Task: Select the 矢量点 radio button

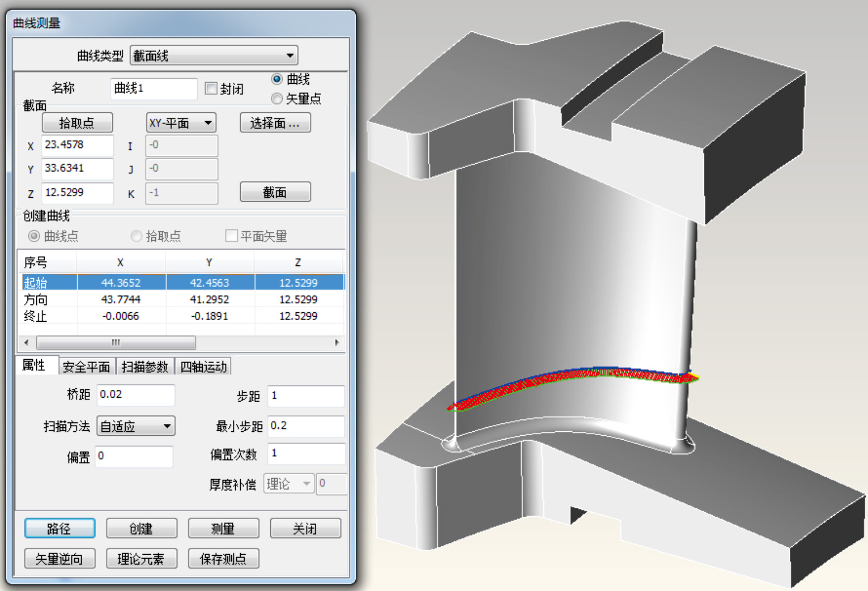Action: pos(276,99)
